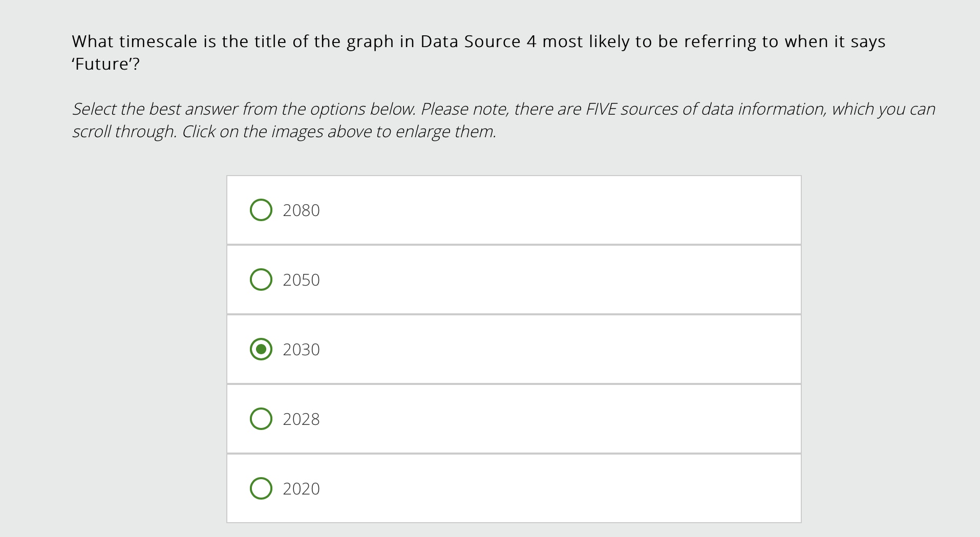980x537 pixels.
Task: Click the 2030 answer label text
Action: click(301, 349)
